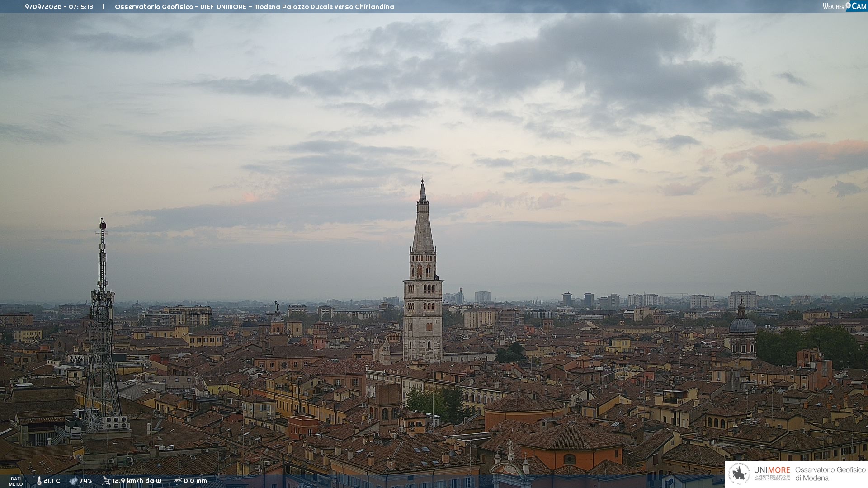Click the wind anemometer icon
The width and height of the screenshot is (868, 488).
tap(106, 481)
